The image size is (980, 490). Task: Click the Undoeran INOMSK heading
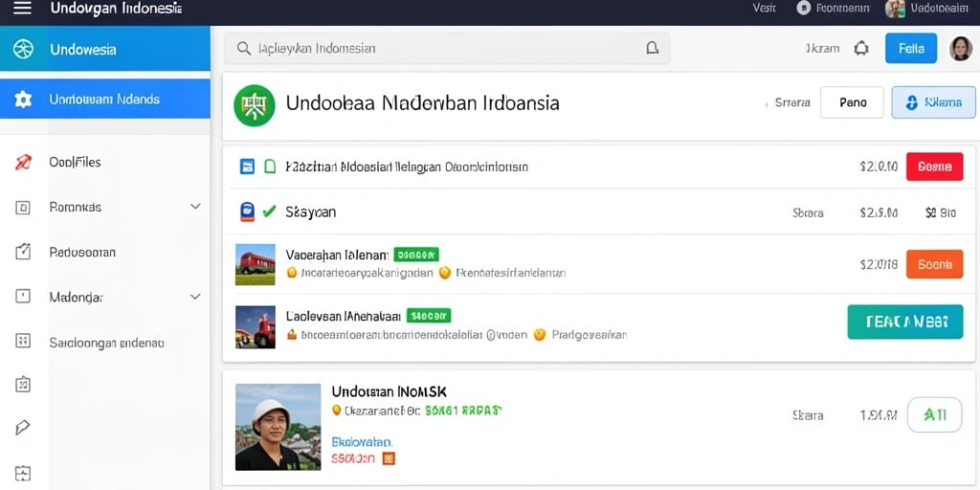[x=389, y=391]
